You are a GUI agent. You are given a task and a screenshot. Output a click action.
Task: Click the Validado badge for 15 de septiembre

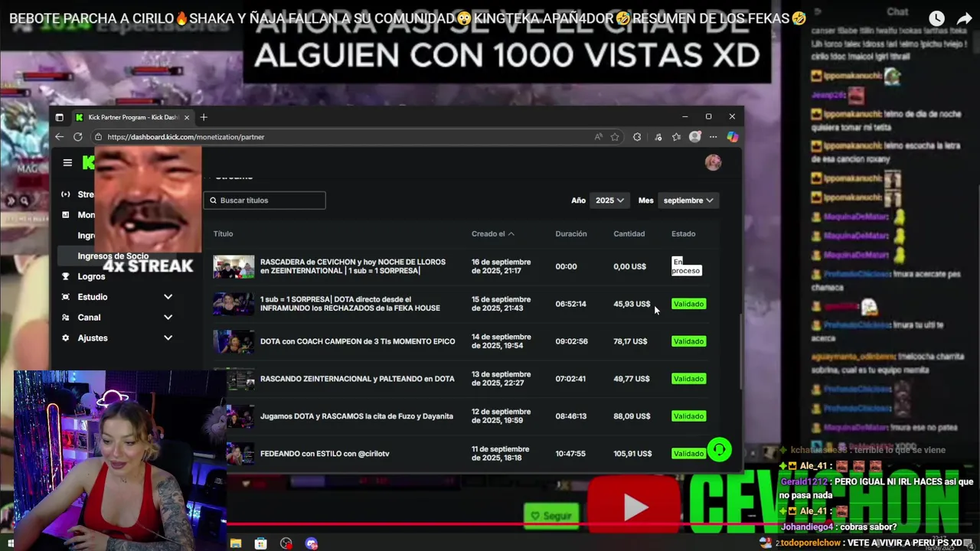pyautogui.click(x=688, y=304)
